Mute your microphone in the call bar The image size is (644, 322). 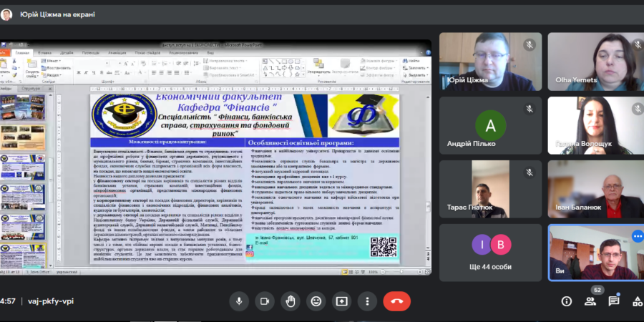[239, 301]
